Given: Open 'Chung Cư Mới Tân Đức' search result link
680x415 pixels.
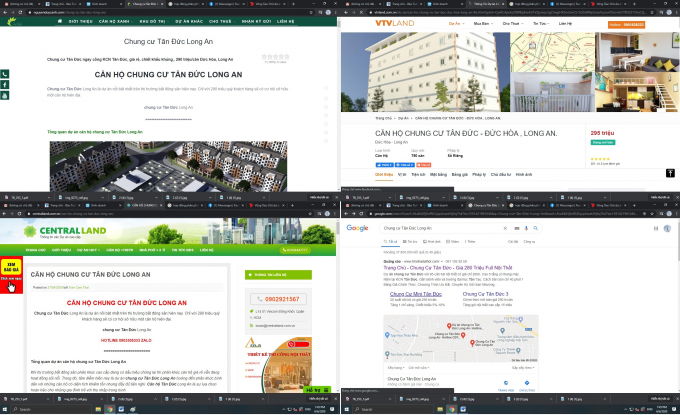Looking at the screenshot, I should pyautogui.click(x=414, y=293).
